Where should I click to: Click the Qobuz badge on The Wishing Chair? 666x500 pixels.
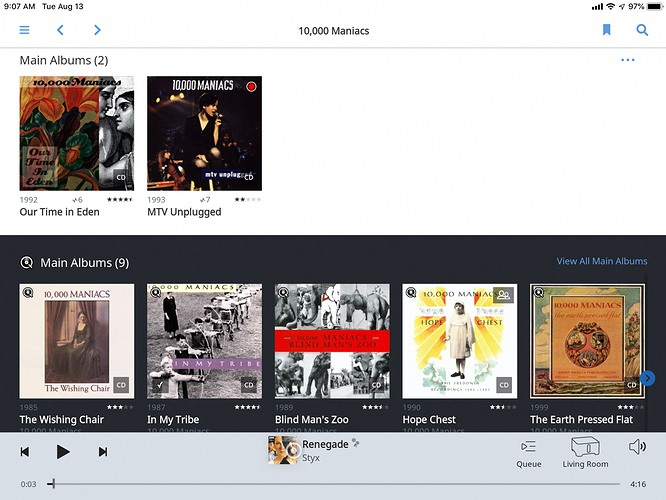pos(28,293)
